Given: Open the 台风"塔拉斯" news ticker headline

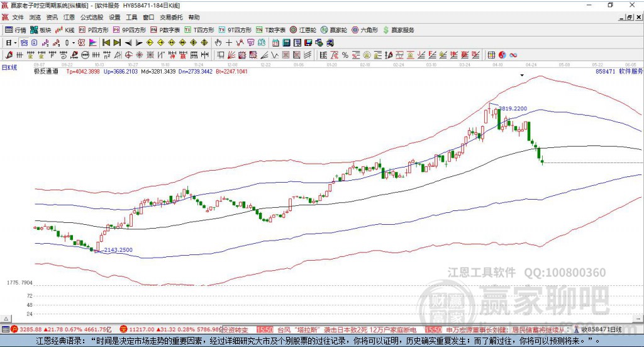Looking at the screenshot, I should click(x=347, y=330).
